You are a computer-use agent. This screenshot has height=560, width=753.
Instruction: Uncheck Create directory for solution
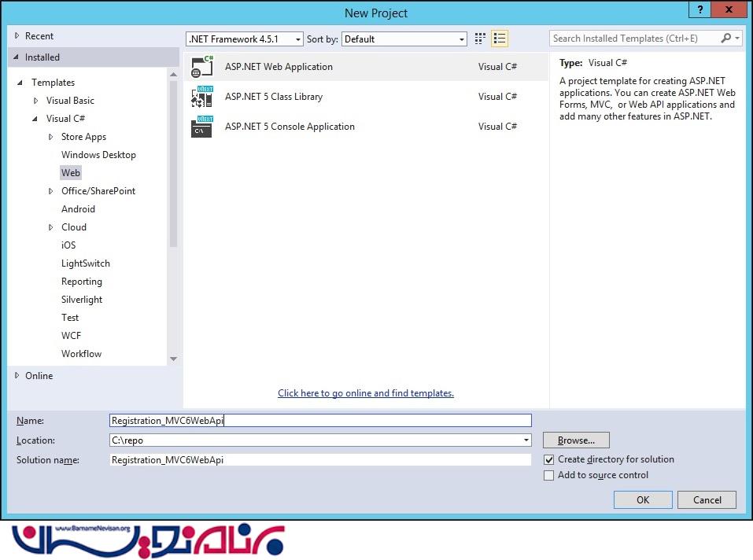pyautogui.click(x=549, y=459)
